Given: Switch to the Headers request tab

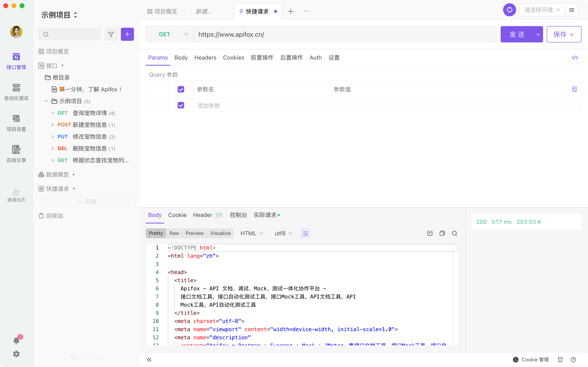Looking at the screenshot, I should (205, 57).
